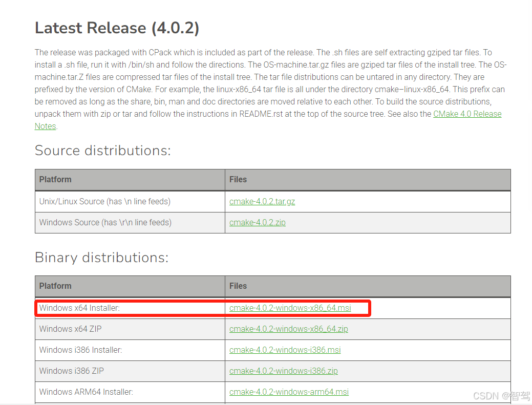Click the 'Source distributions:' heading

point(103,151)
